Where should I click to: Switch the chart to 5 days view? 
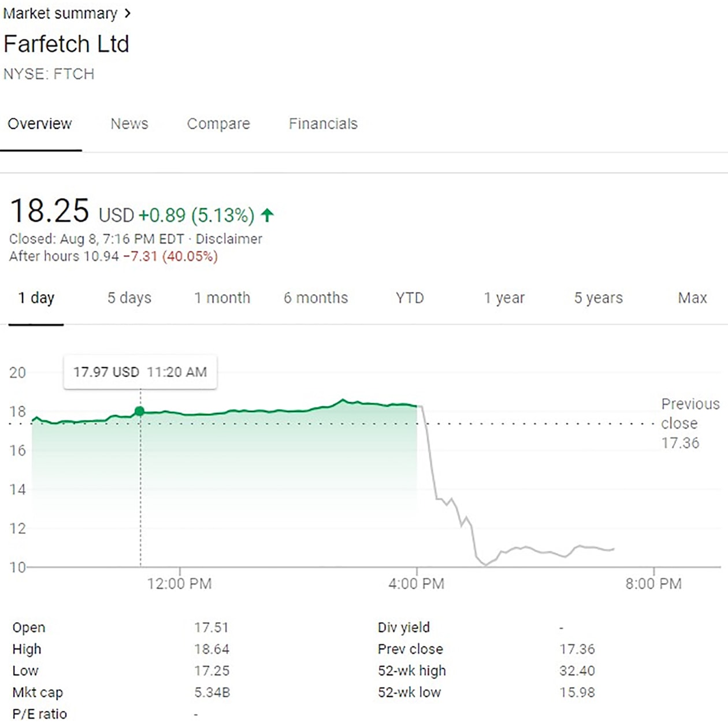128,298
